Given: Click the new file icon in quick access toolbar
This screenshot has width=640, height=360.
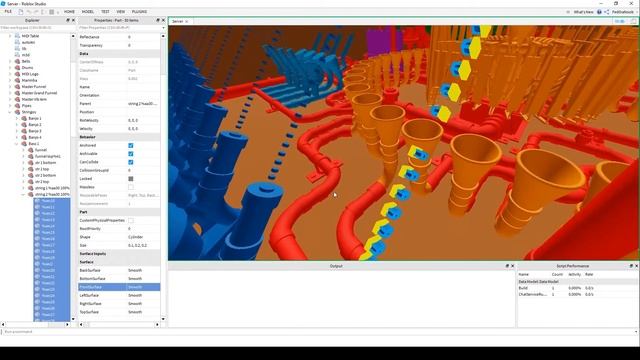Looking at the screenshot, I should point(21,12).
